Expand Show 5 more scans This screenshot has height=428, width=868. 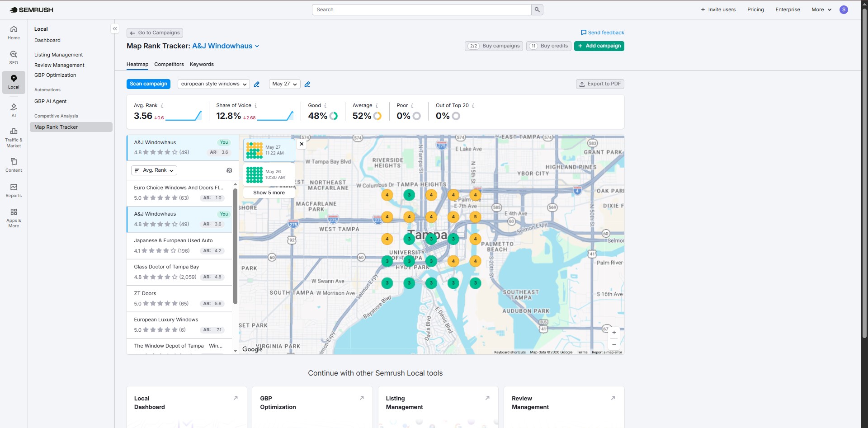click(269, 193)
